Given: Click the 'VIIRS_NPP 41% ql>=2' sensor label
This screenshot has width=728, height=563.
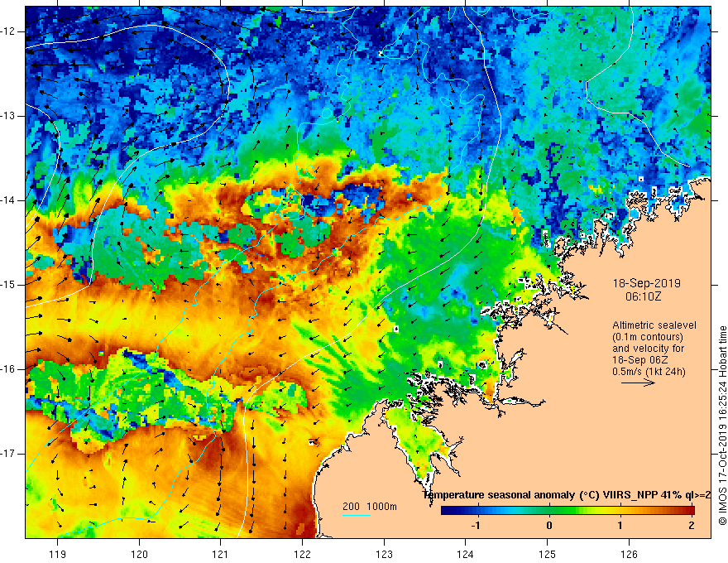Looking at the screenshot, I should pos(657,495).
